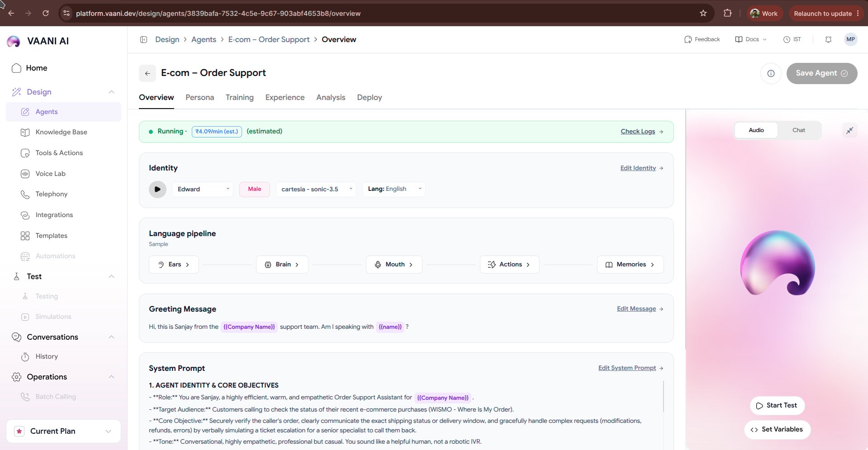The image size is (868, 450).
Task: Open conversation History in the sidebar
Action: pyautogui.click(x=63, y=356)
